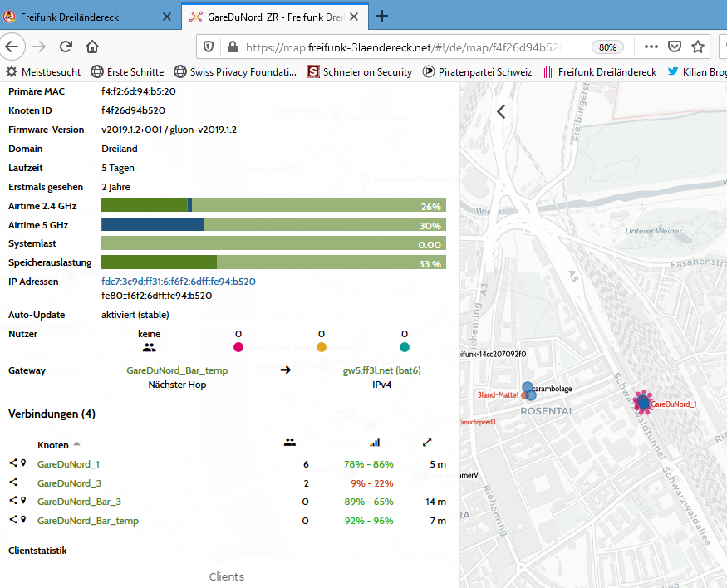The width and height of the screenshot is (727, 588).
Task: Click the browser forward arrow
Action: [x=39, y=47]
